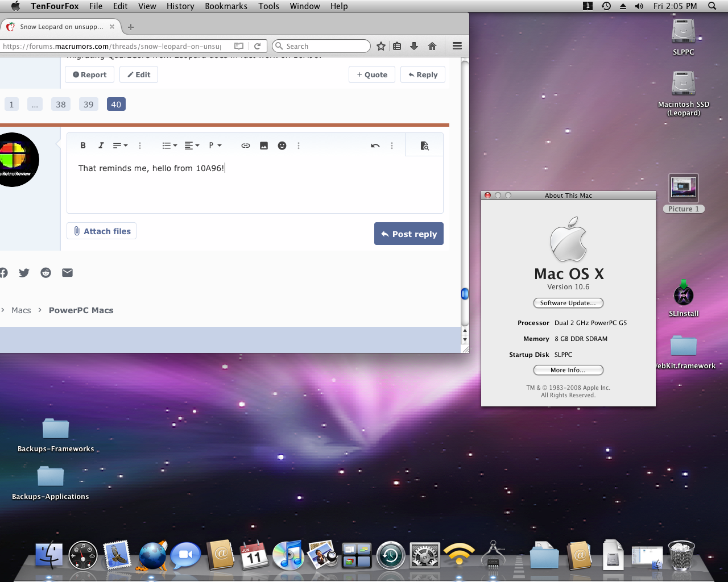Screen dimensions: 728x582
Task: Open the Tools menu
Action: point(268,6)
